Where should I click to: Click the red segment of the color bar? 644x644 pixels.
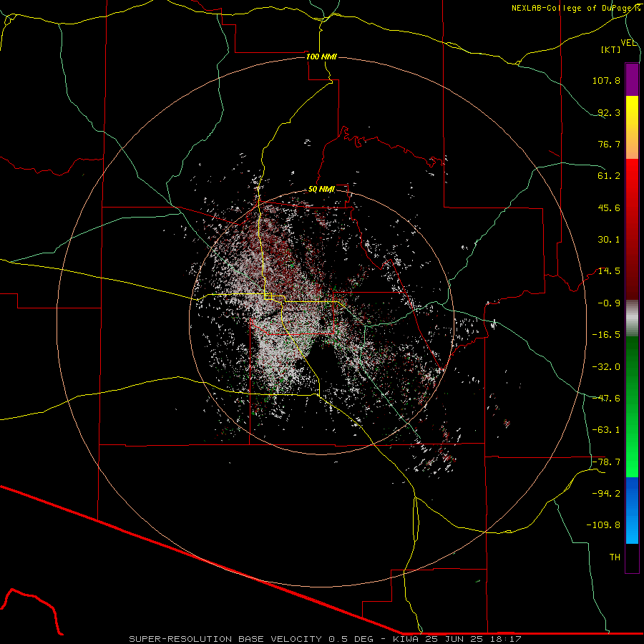pyautogui.click(x=632, y=229)
